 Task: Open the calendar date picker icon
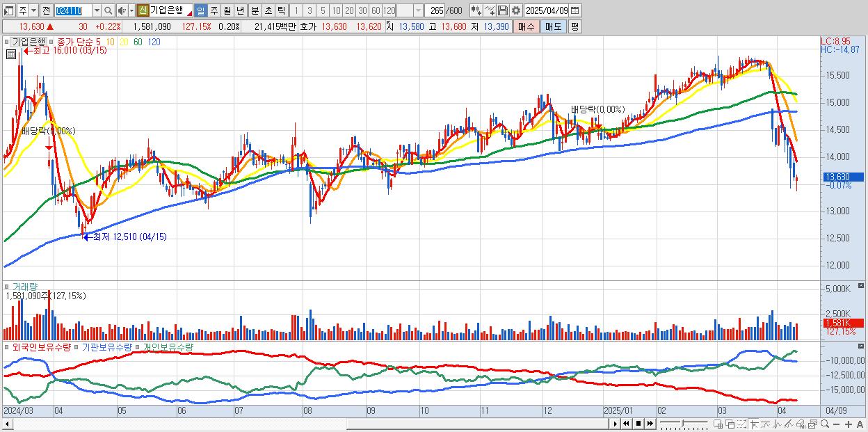[575, 10]
